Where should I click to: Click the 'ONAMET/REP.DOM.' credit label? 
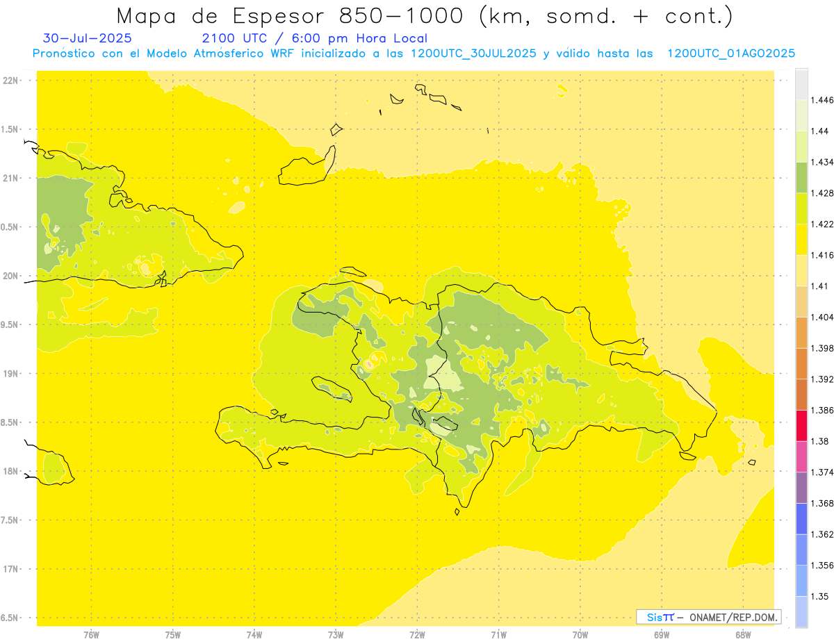(734, 617)
